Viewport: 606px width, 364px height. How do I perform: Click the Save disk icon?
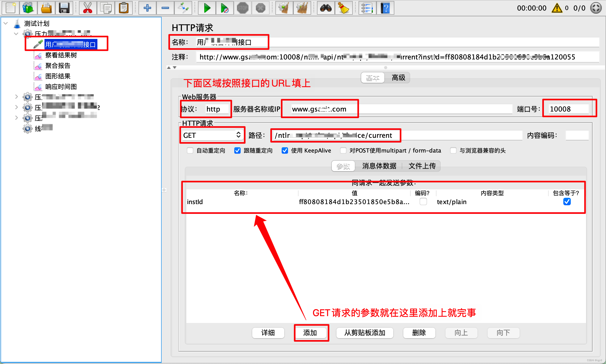[64, 8]
